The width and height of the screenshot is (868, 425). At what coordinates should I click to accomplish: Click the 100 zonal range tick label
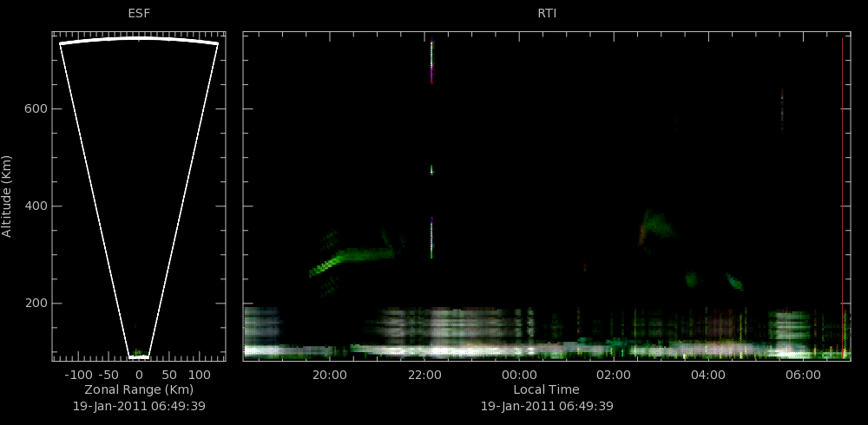pos(198,375)
